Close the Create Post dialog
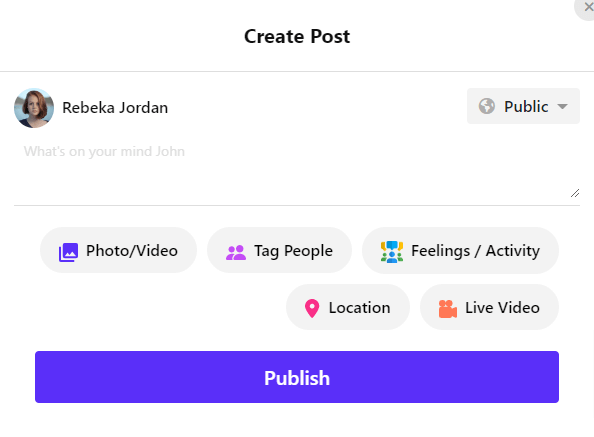 pyautogui.click(x=586, y=8)
